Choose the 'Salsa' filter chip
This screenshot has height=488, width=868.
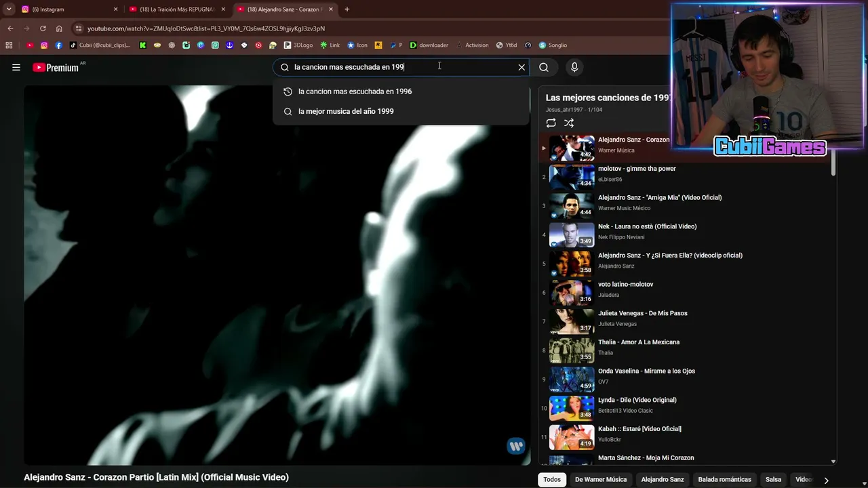pyautogui.click(x=773, y=479)
